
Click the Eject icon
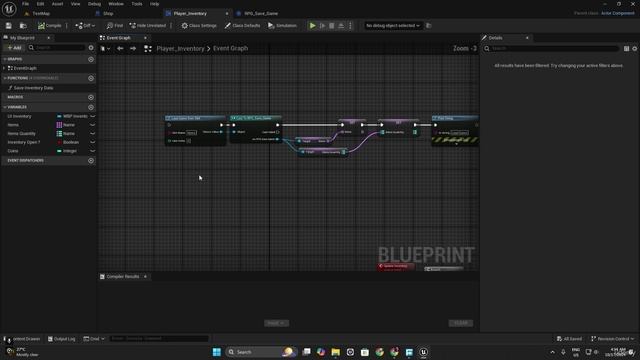(x=341, y=26)
